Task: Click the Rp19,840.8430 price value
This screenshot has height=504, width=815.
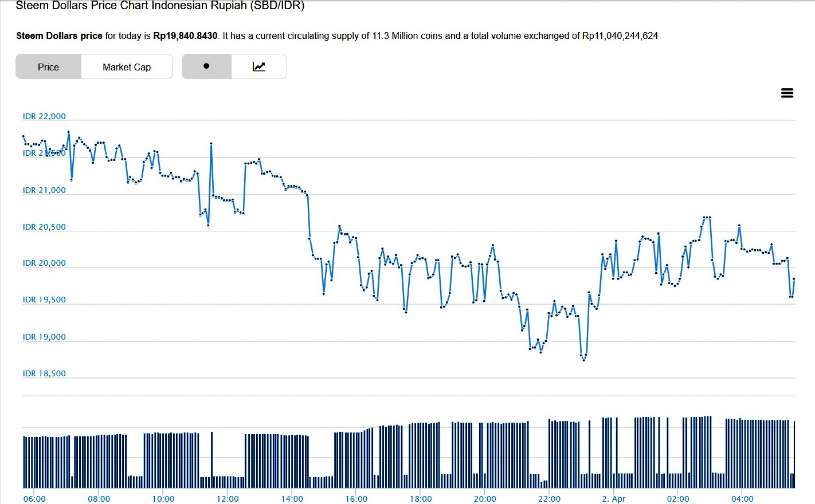Action: tap(185, 36)
